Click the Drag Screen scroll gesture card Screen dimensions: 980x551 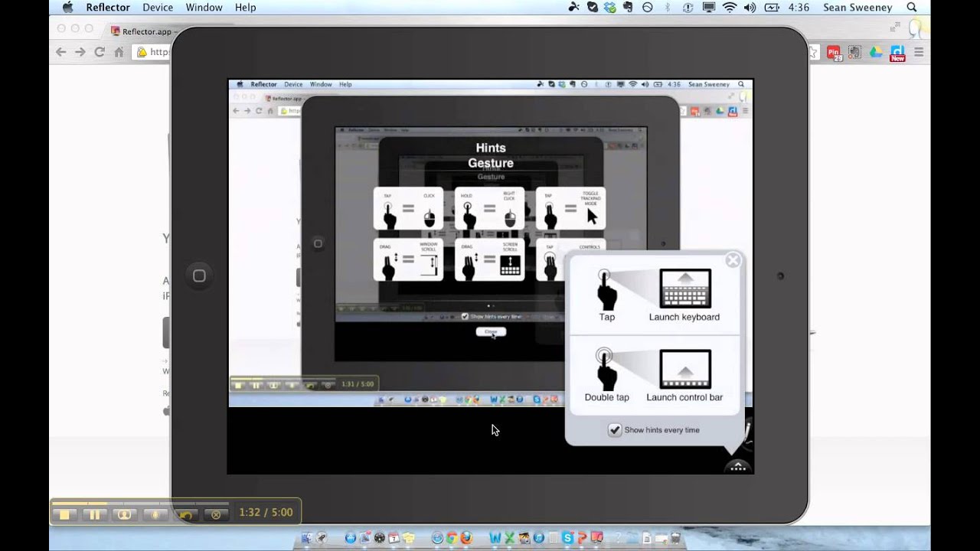490,260
